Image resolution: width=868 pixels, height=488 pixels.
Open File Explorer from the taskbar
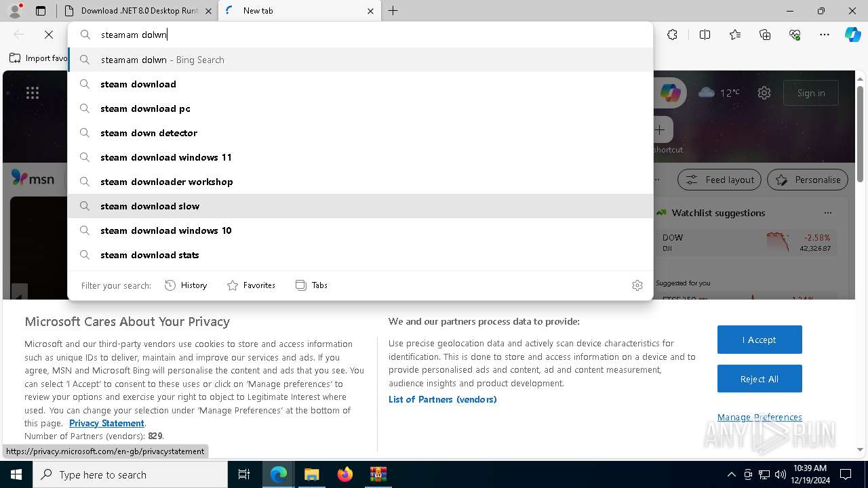(x=311, y=474)
